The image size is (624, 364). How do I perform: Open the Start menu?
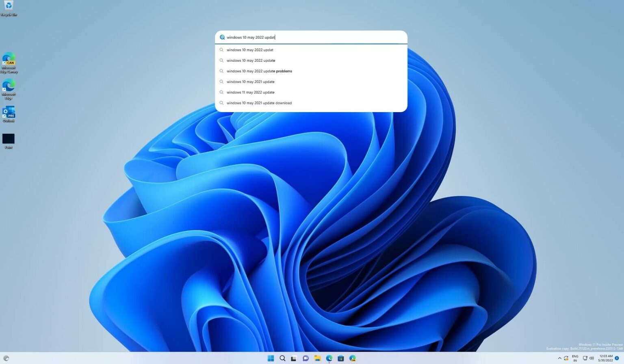coord(270,358)
